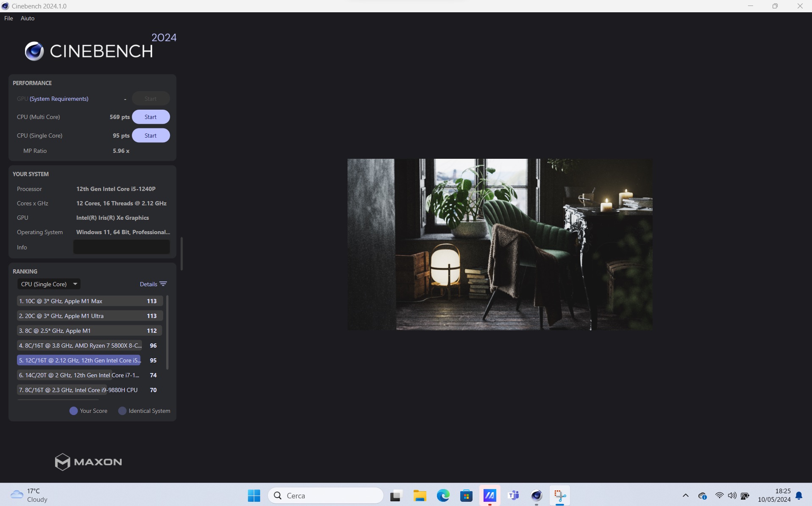Select the Apple M1 Ultra ranking entry
812x506 pixels.
coord(90,316)
